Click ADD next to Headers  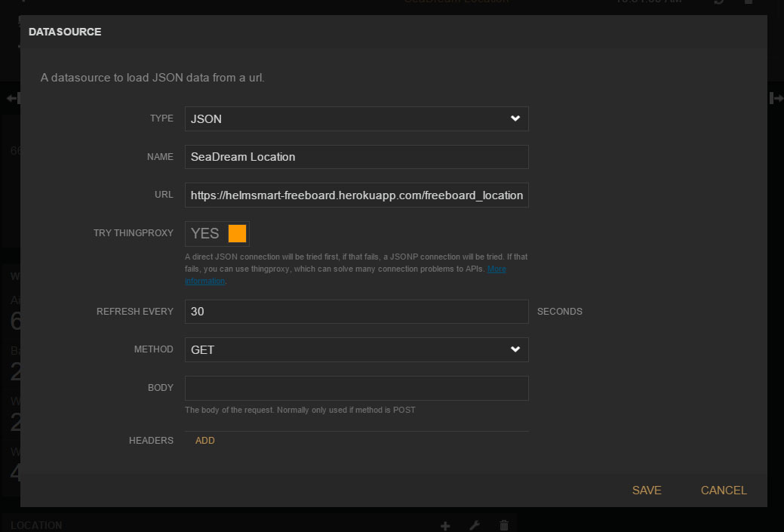205,441
